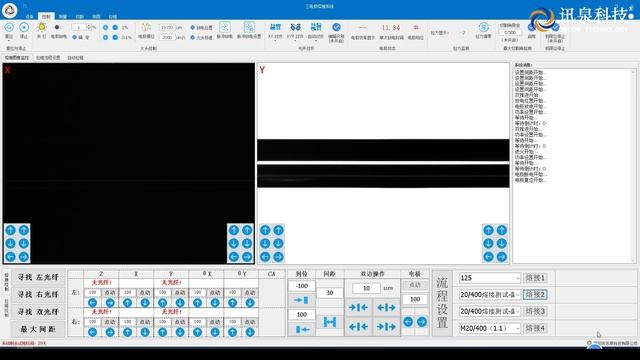Image resolution: width=640 pixels, height=360 pixels.
Task: Click the 寻找 右光纤 button
Action: coord(38,294)
